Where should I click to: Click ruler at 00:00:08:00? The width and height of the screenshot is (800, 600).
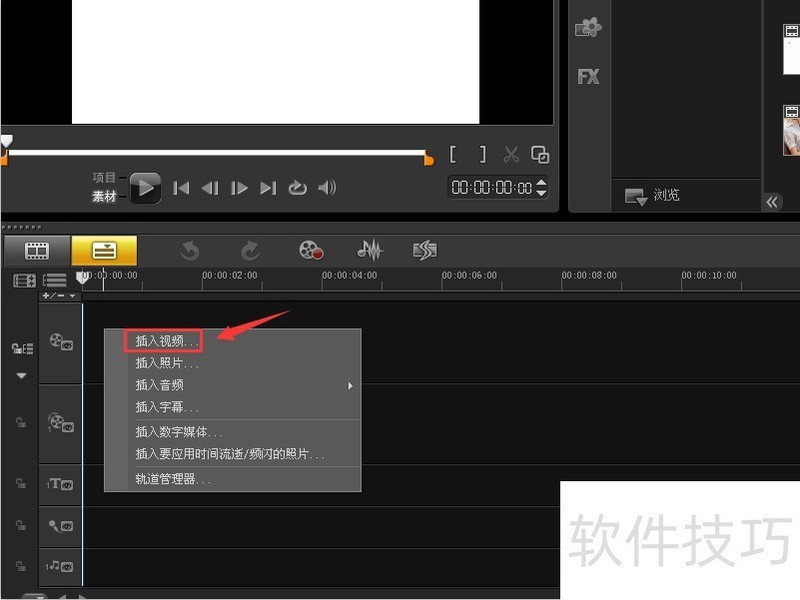point(589,276)
